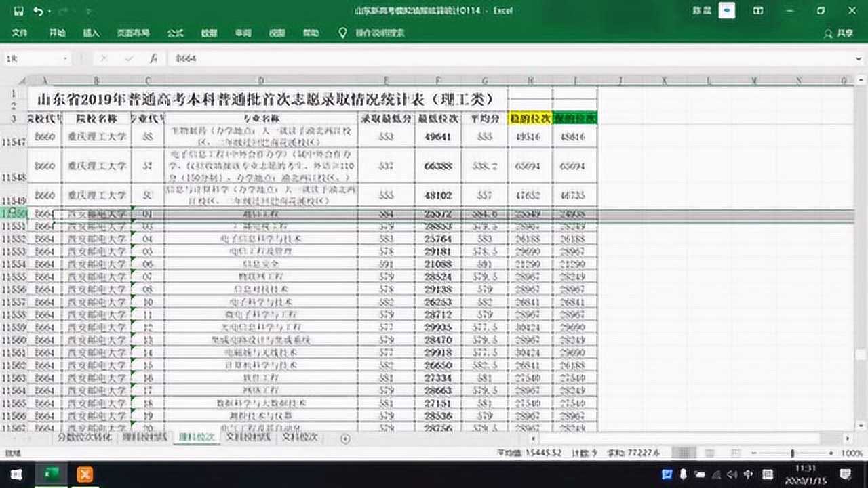Click the 最低位次 header cell

438,119
